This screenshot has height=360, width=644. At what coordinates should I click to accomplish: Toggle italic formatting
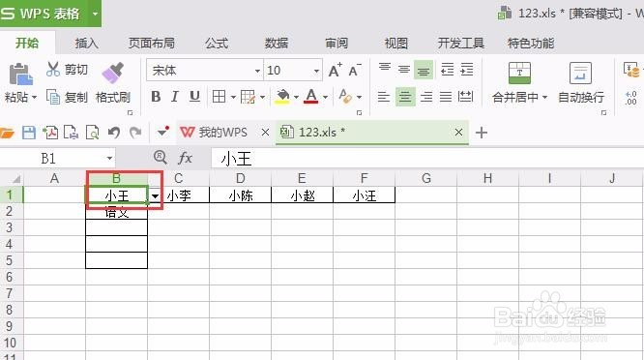pos(175,97)
